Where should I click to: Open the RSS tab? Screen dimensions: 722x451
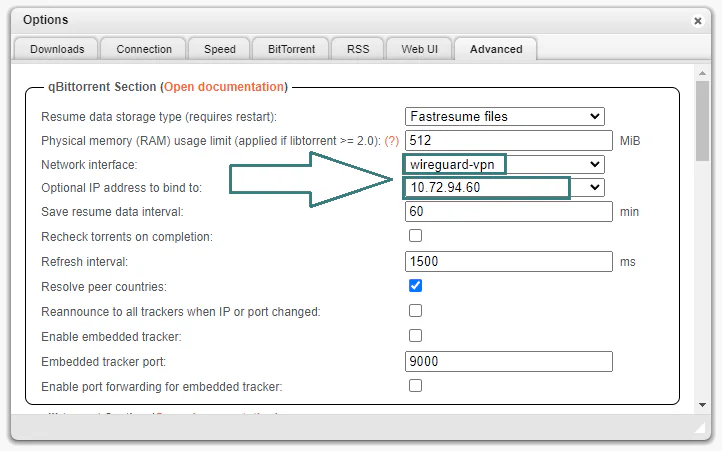point(358,49)
